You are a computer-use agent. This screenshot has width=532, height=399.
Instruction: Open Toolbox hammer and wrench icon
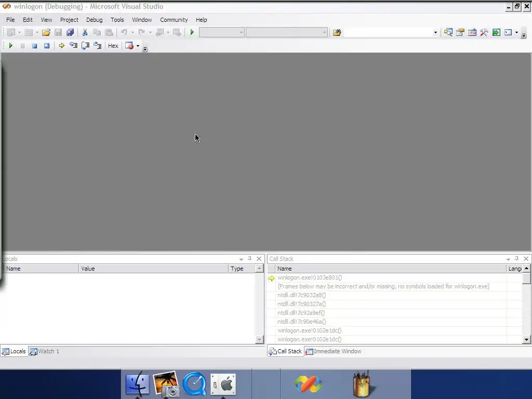(x=484, y=32)
